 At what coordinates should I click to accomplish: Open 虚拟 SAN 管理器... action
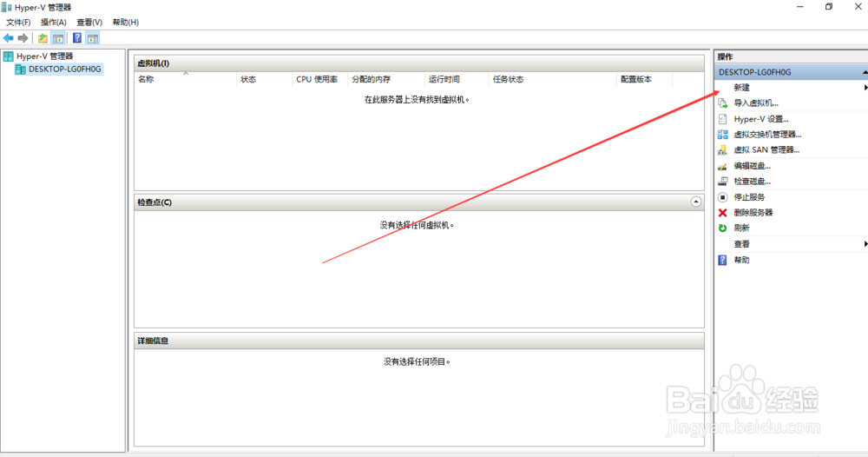click(x=766, y=150)
